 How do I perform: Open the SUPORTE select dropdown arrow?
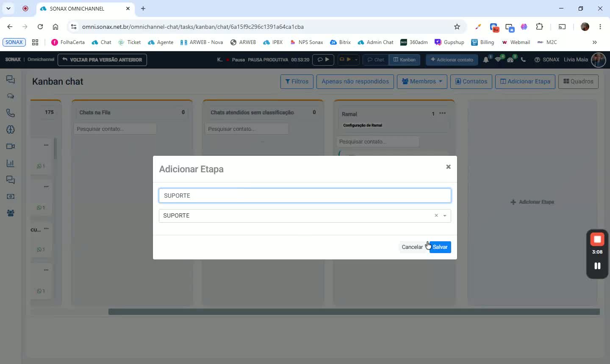tap(445, 216)
